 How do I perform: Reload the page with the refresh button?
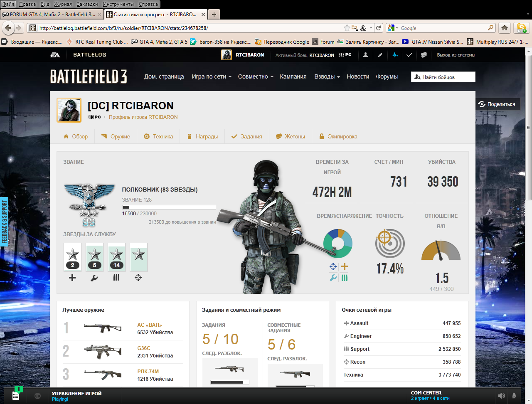pos(378,28)
